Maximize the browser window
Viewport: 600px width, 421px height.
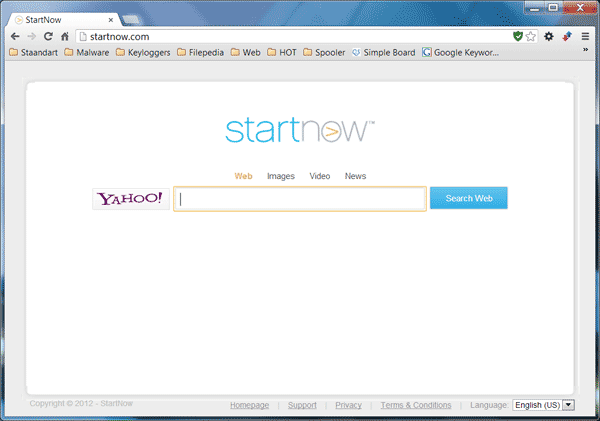(x=553, y=8)
